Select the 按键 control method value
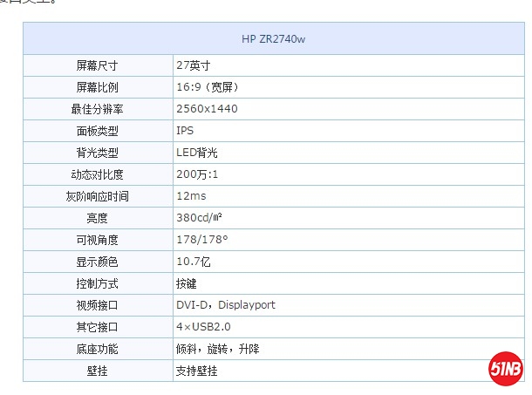The height and width of the screenshot is (395, 532). pos(187,283)
